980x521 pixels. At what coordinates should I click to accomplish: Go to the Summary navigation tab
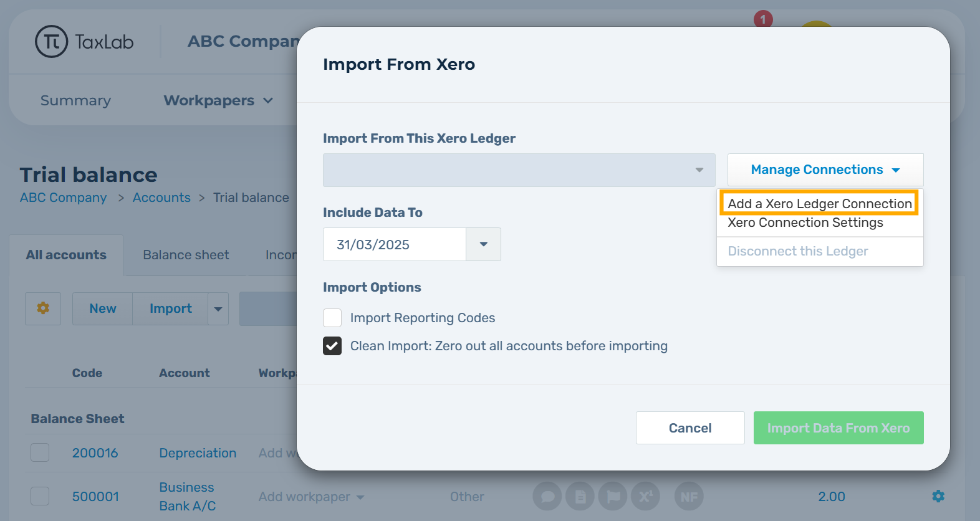tap(75, 100)
